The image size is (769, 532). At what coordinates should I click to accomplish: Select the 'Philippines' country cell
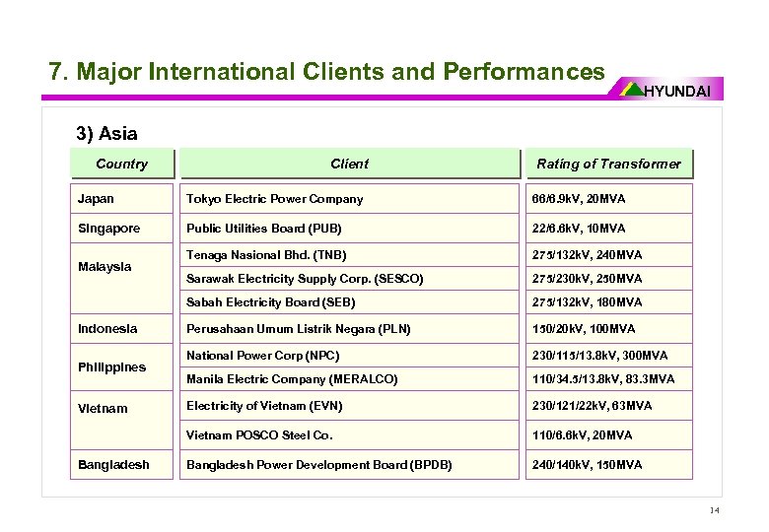(121, 366)
